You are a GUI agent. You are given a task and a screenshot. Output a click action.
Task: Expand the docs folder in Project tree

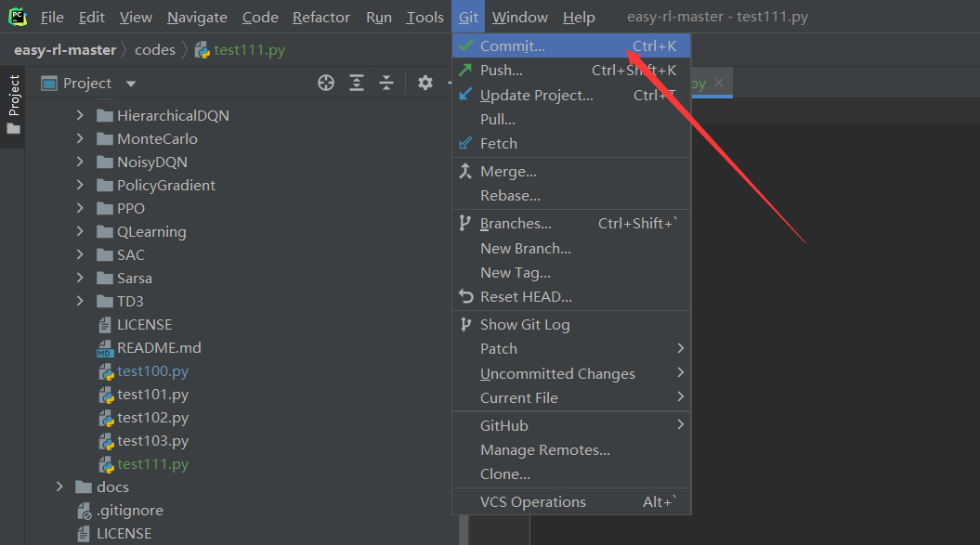pyautogui.click(x=59, y=487)
